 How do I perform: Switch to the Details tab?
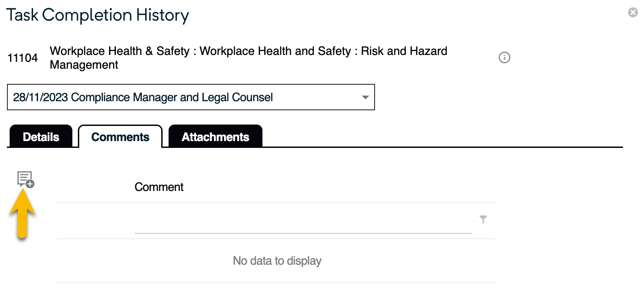point(41,137)
